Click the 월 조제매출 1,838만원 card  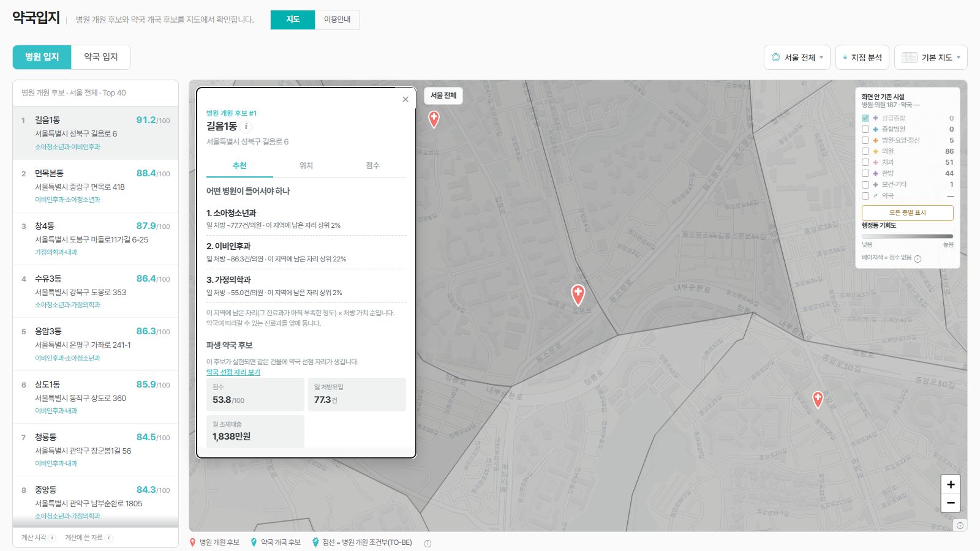point(255,432)
